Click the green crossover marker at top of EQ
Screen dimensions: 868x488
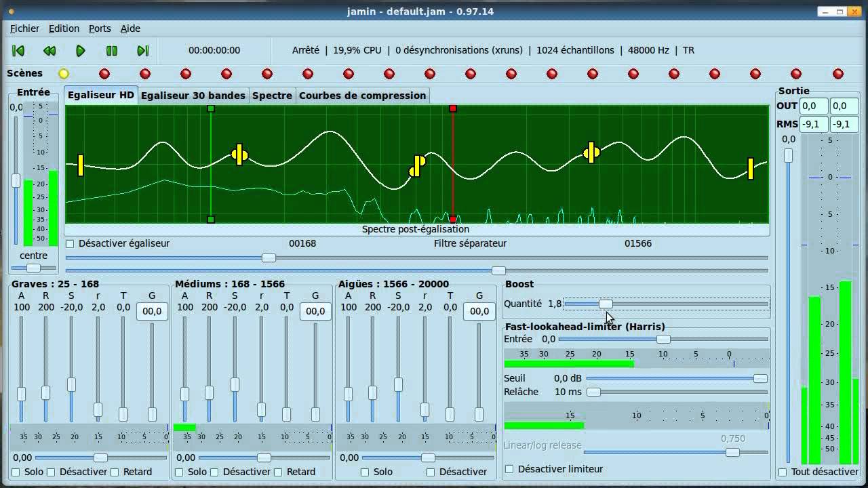coord(211,108)
